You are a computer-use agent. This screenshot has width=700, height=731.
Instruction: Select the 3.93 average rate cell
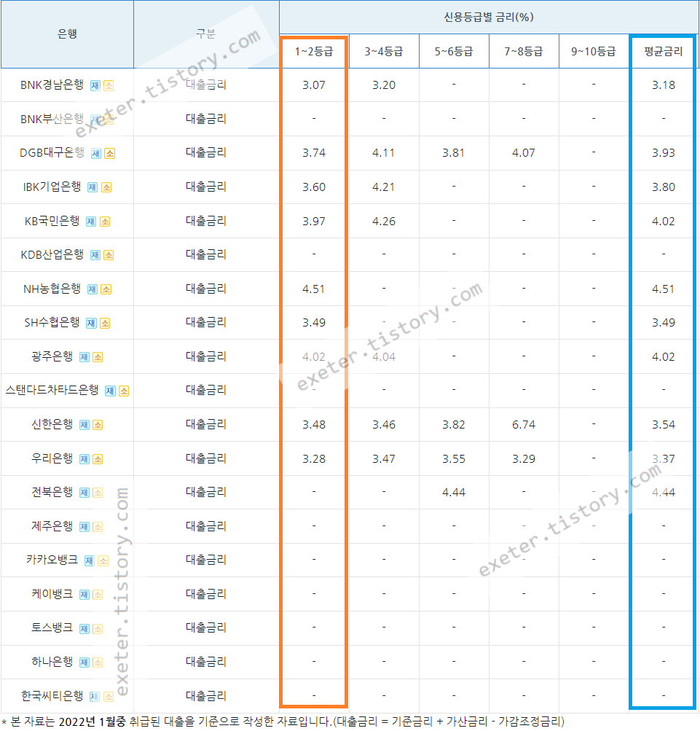click(x=664, y=153)
